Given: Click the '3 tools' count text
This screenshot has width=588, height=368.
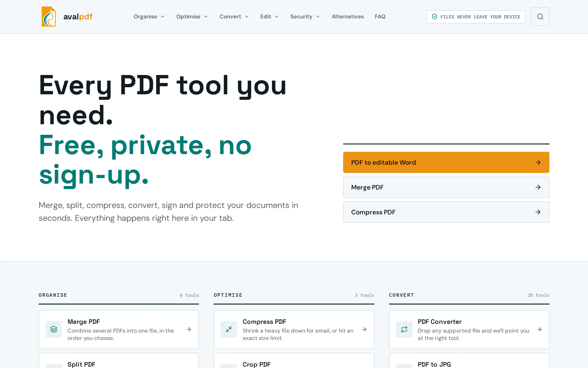Looking at the screenshot, I should [364, 295].
